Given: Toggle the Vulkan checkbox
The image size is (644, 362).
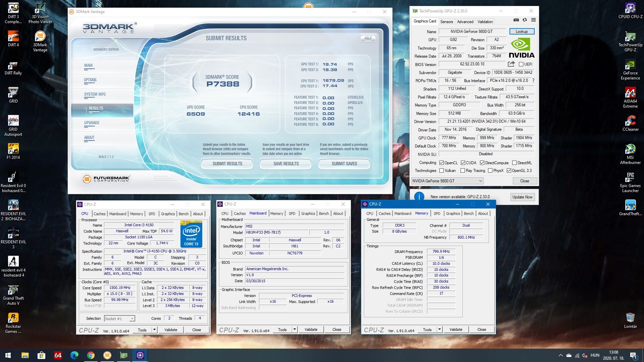Looking at the screenshot, I should click(442, 171).
